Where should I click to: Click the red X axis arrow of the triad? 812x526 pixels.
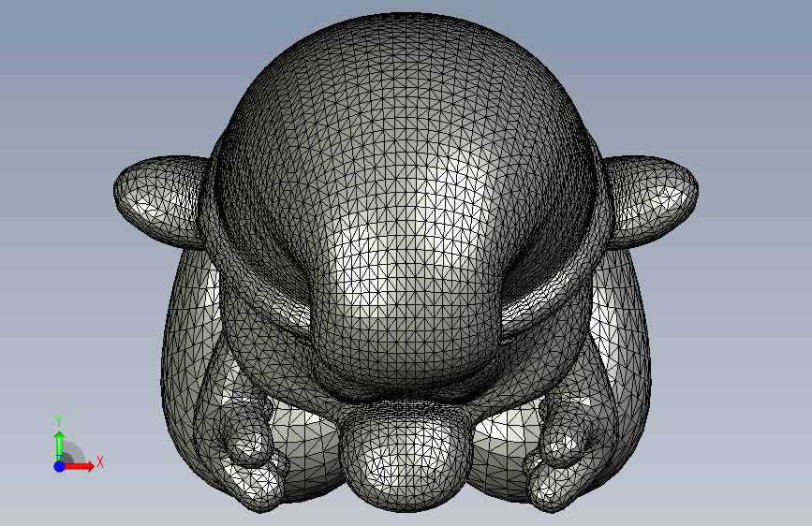pyautogui.click(x=79, y=466)
